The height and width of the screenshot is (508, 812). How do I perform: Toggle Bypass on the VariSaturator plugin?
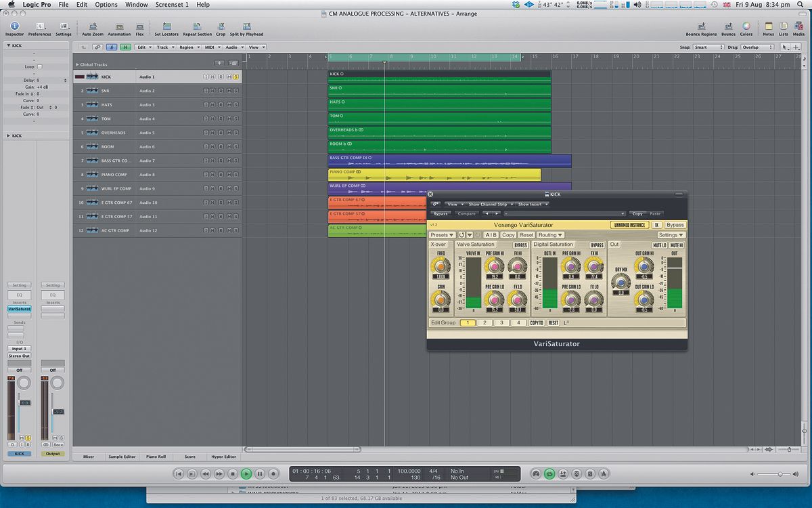pyautogui.click(x=675, y=224)
